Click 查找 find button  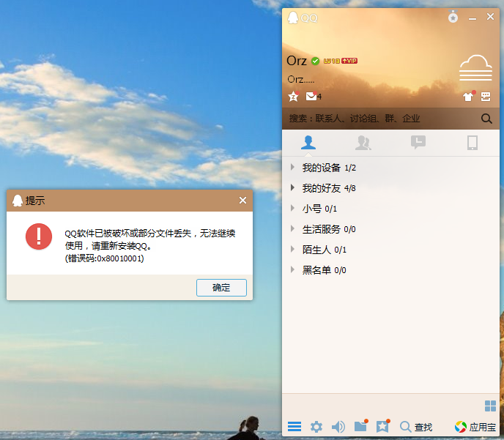[x=416, y=427]
